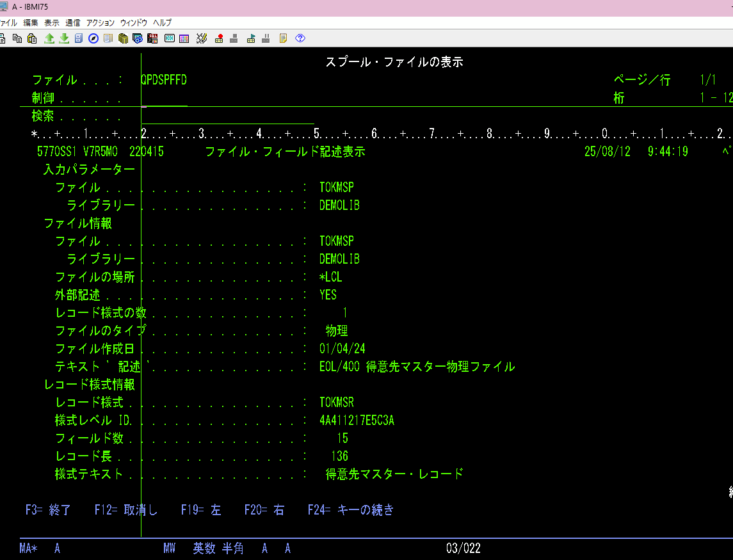Click the F12= 取消し function key label
733x560 pixels.
click(x=126, y=509)
